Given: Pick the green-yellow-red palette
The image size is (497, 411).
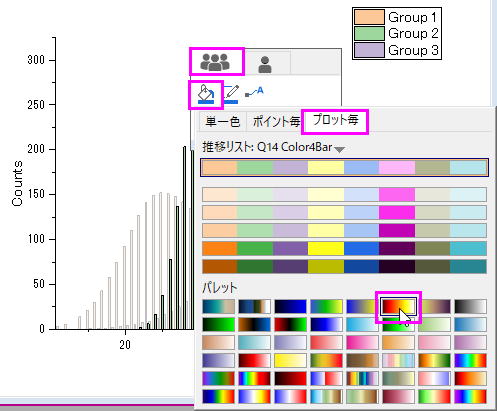Looking at the screenshot, I should tap(326, 360).
